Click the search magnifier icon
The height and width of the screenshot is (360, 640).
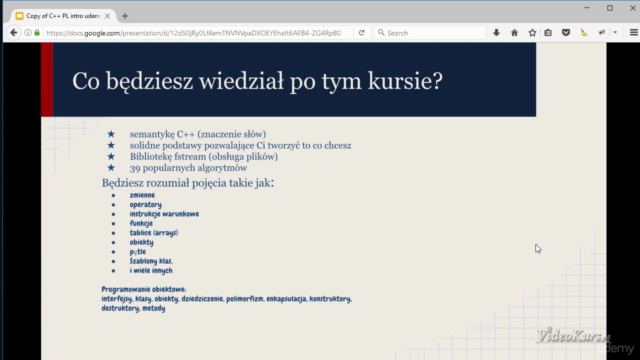tap(381, 33)
